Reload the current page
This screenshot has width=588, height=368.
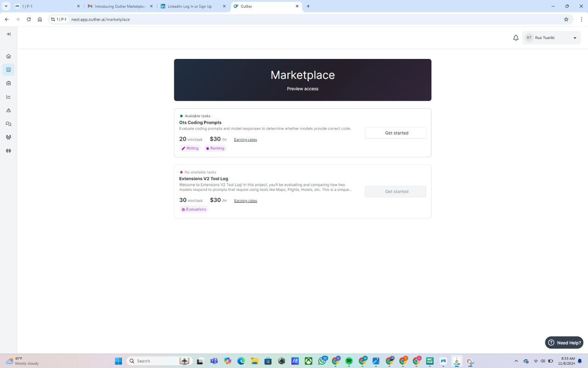(28, 19)
